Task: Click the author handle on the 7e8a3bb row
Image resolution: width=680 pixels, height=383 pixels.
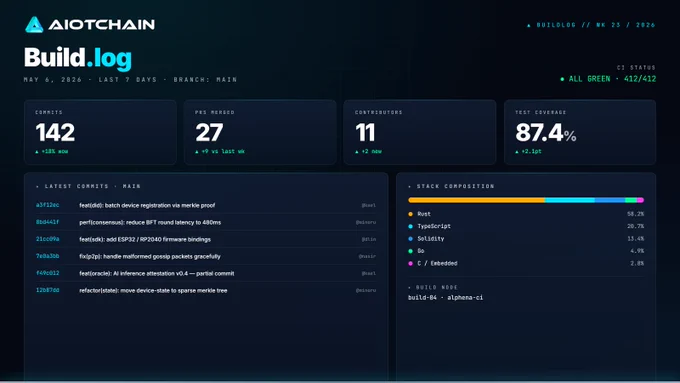Action: [x=367, y=256]
